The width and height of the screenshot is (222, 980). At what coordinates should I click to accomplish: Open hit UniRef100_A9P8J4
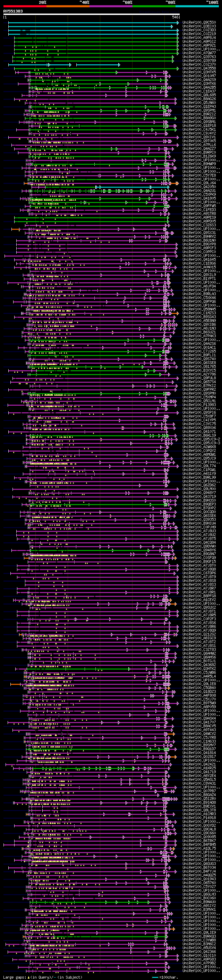point(199,38)
